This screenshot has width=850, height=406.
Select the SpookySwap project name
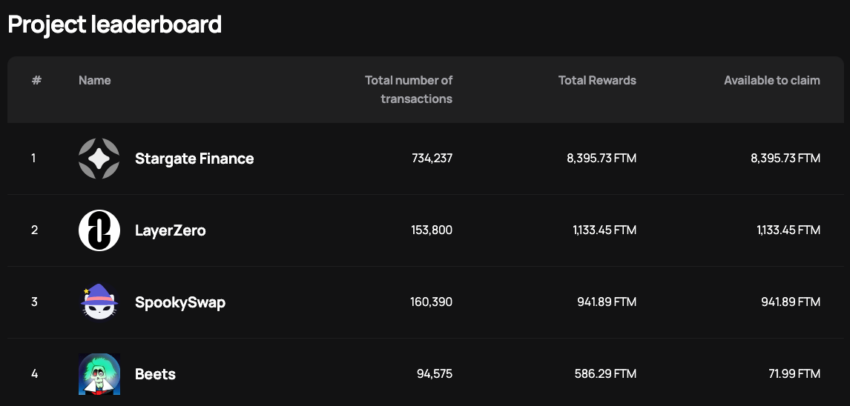point(180,302)
